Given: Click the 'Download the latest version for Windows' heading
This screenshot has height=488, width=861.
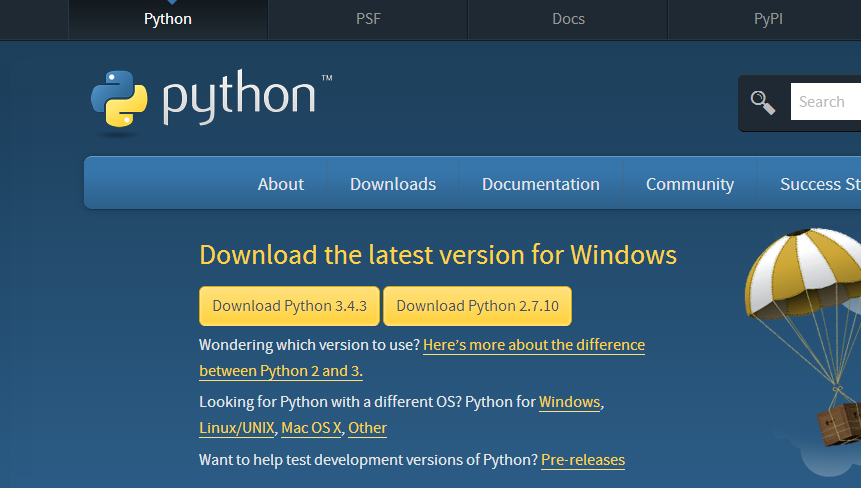Looking at the screenshot, I should coord(438,255).
